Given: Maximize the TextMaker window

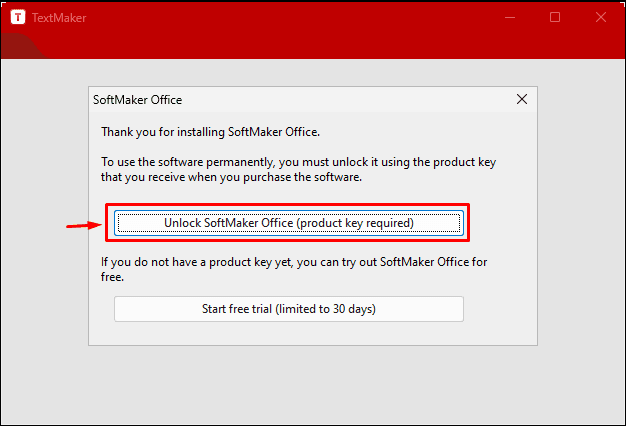Looking at the screenshot, I should 555,17.
